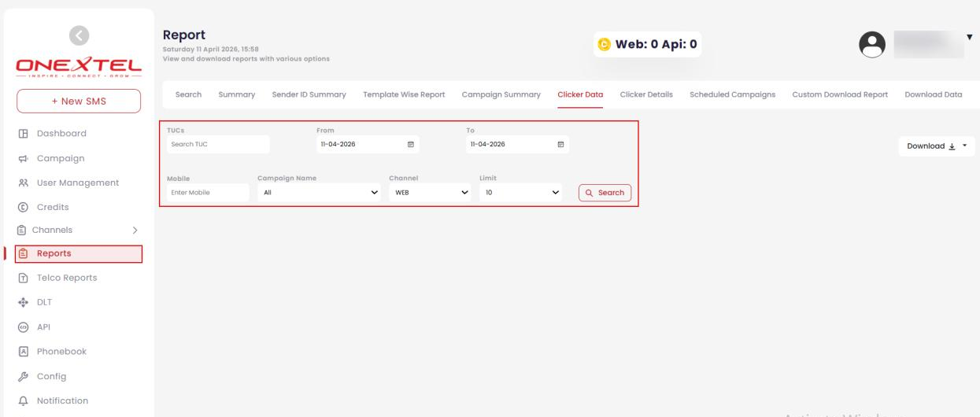Click the Notification bell icon
The image size is (980, 417).
point(22,400)
